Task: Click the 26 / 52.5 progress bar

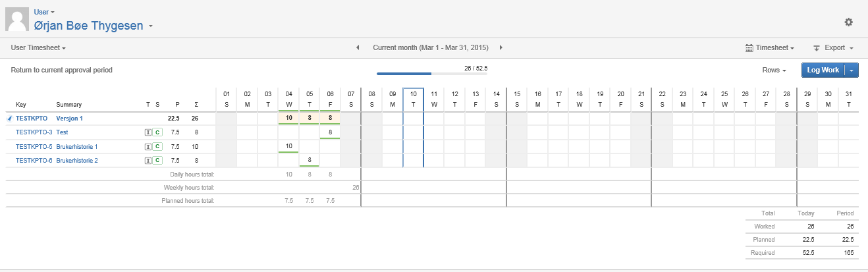Action: coord(431,74)
